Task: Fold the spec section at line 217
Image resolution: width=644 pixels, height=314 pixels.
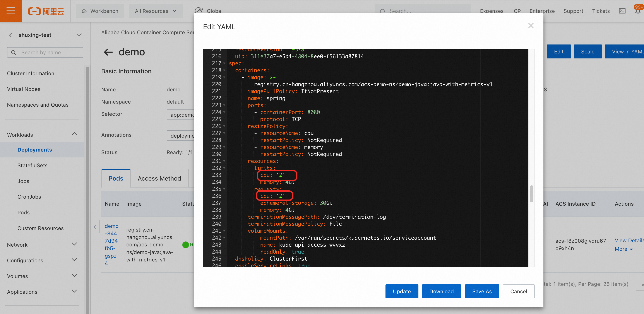Action: (224, 63)
